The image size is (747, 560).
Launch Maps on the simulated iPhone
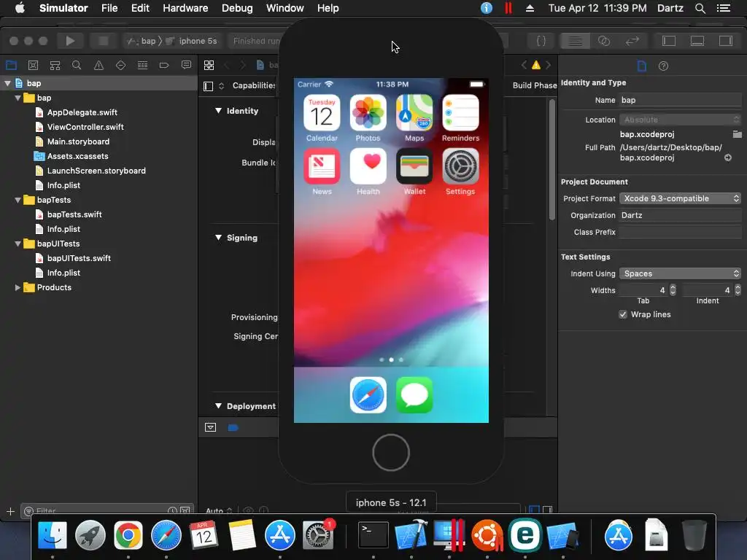coord(414,113)
